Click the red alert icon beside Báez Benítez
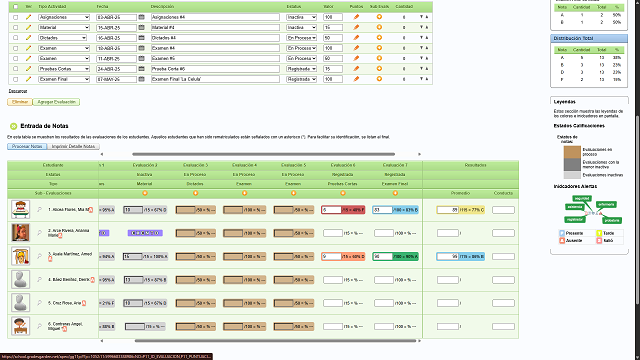The width and height of the screenshot is (640, 360). tap(93, 280)
